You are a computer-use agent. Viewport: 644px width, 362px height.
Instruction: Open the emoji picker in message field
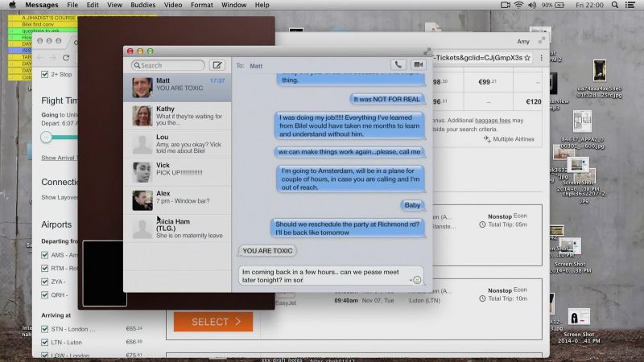click(x=417, y=280)
